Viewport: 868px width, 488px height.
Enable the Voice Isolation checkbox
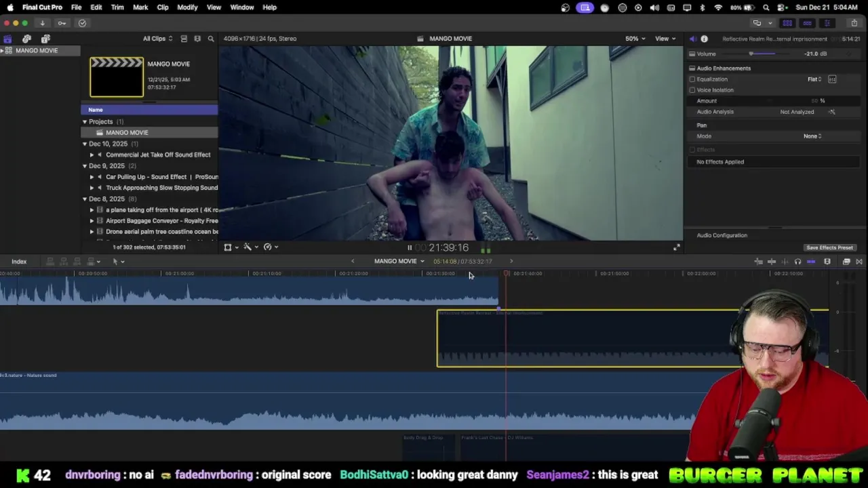(x=692, y=90)
